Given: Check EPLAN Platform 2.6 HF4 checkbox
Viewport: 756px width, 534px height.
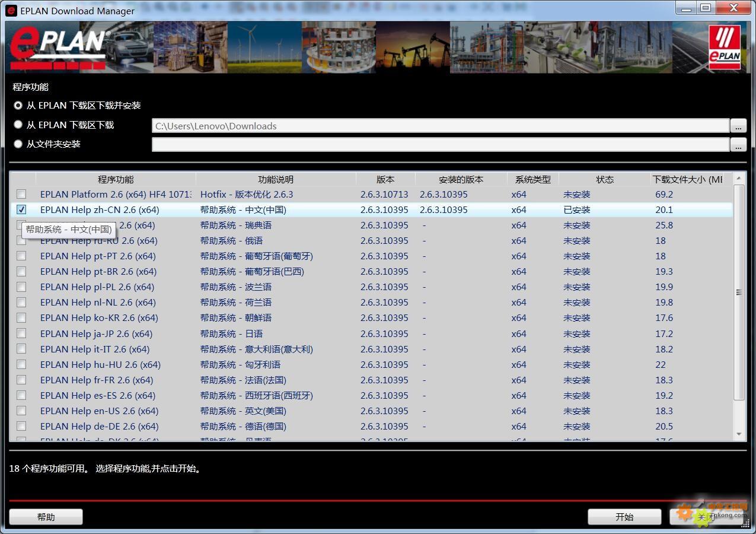Looking at the screenshot, I should click(x=21, y=194).
